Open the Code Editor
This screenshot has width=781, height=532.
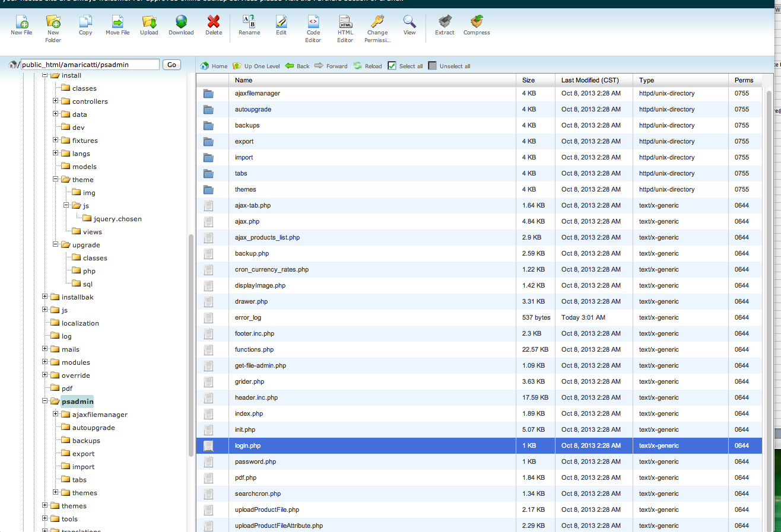[x=313, y=22]
